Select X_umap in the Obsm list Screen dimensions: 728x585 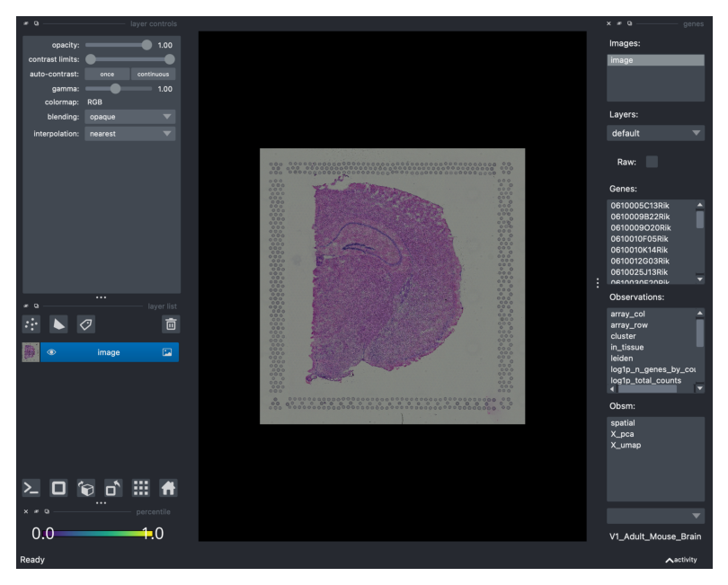(x=626, y=445)
